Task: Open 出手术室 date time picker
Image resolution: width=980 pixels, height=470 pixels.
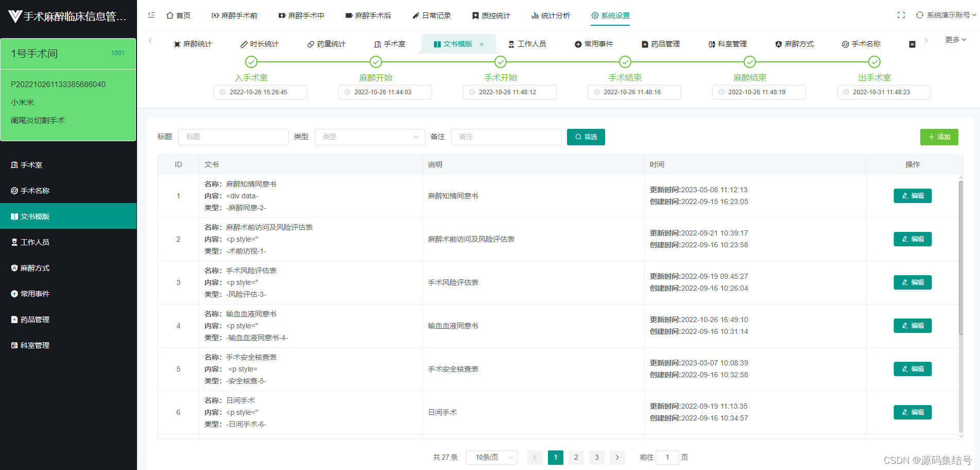Action: click(884, 92)
